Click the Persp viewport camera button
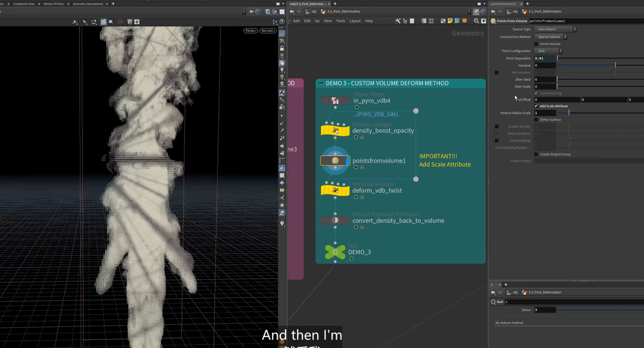This screenshot has height=348, width=644. pyautogui.click(x=251, y=31)
